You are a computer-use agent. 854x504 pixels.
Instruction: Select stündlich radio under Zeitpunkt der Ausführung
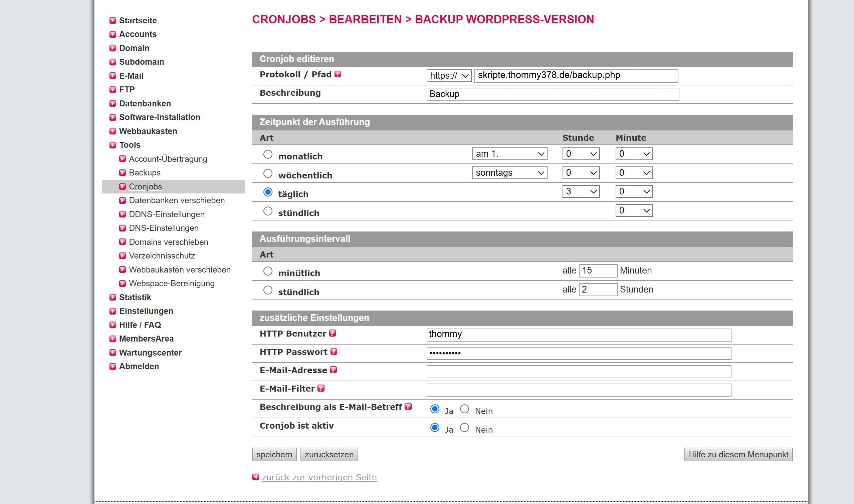click(x=268, y=211)
